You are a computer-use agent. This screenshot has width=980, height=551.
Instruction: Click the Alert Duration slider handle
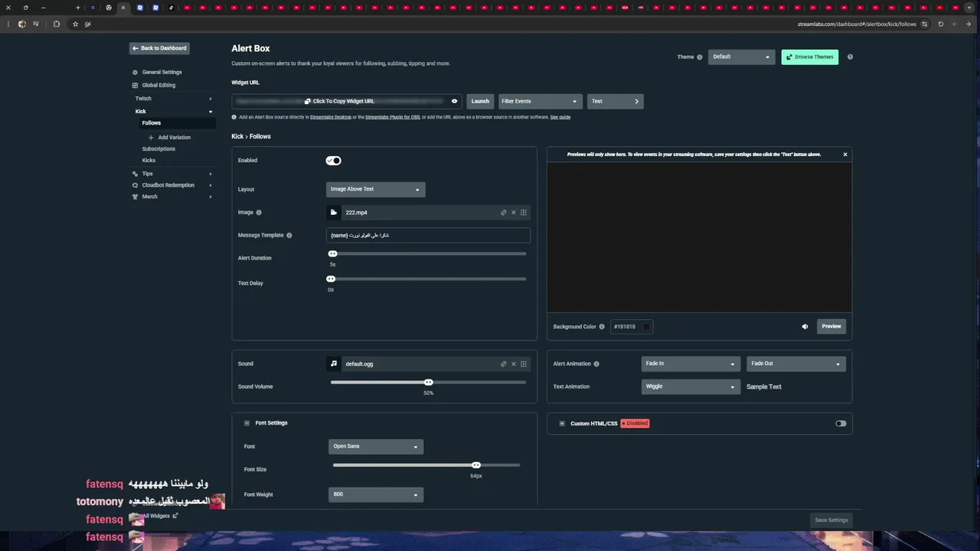click(x=332, y=254)
